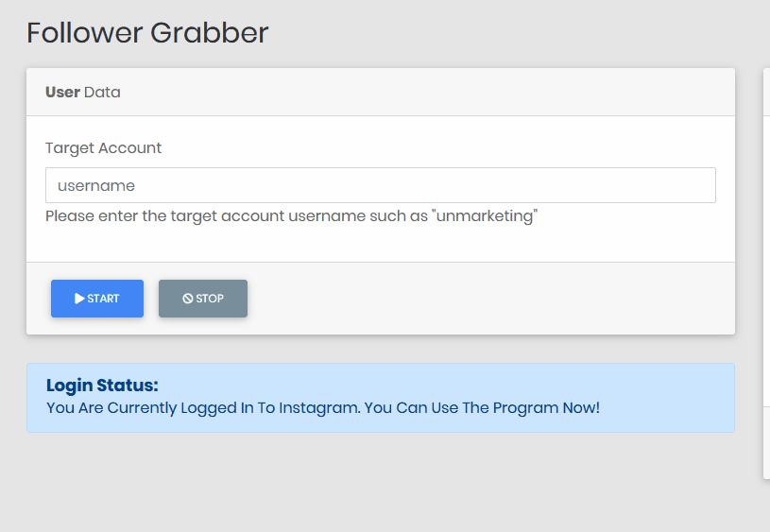Click the Login Status heading

pyautogui.click(x=102, y=386)
